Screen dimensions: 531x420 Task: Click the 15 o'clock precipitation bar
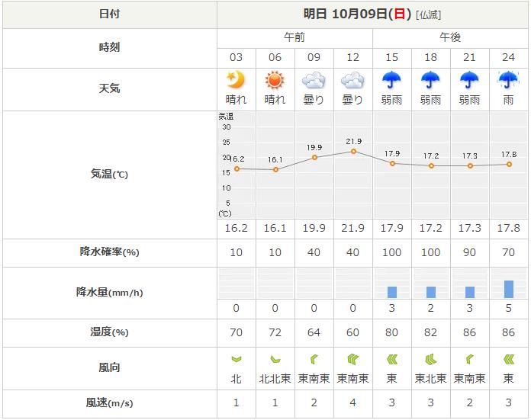392,292
